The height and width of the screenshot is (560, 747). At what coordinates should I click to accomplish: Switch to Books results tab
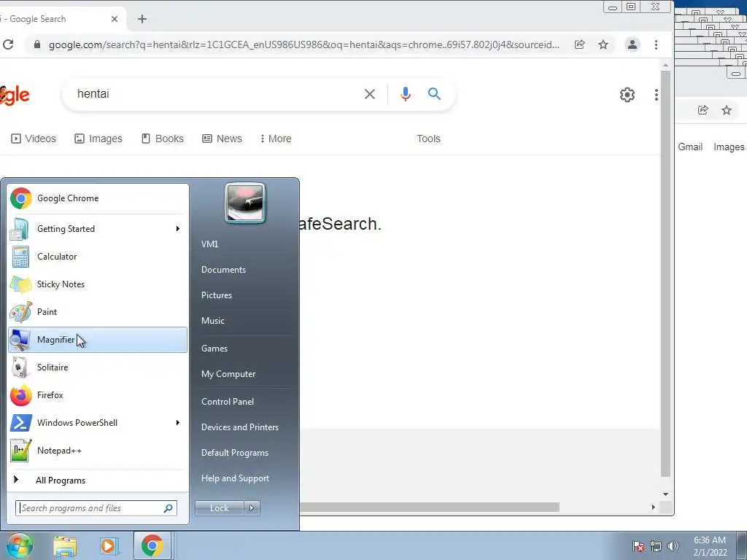pos(163,139)
